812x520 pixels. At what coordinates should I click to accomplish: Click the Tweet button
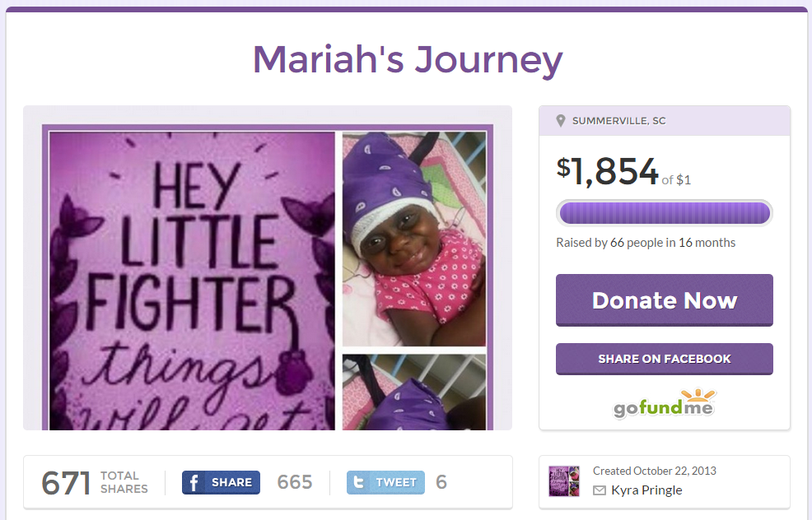click(385, 482)
